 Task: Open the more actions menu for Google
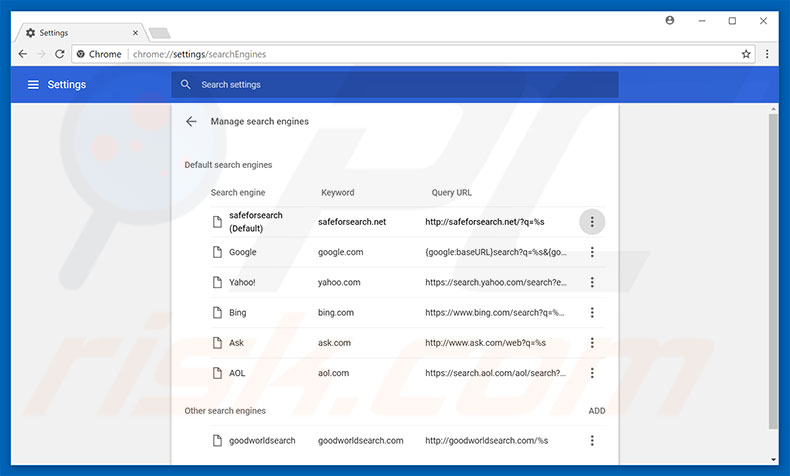click(x=592, y=252)
